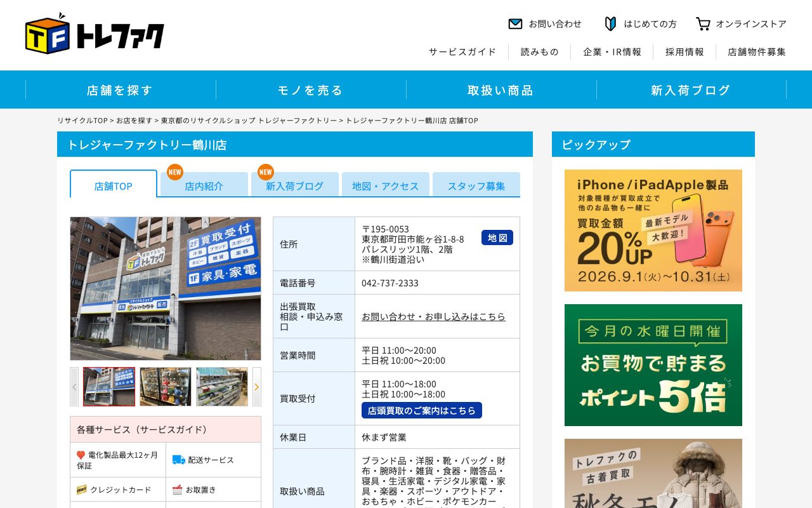
Task: Open 新入荷ブログ in blue navigation bar
Action: pos(691,90)
